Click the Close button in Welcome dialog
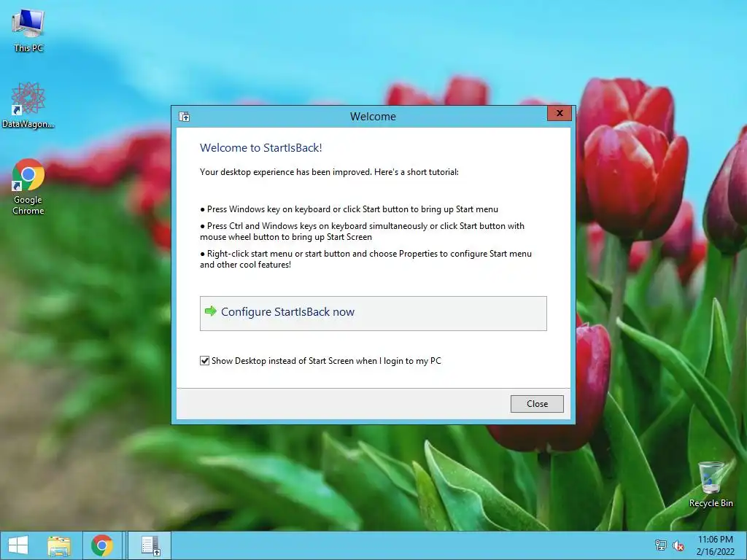747x560 pixels. (x=537, y=404)
